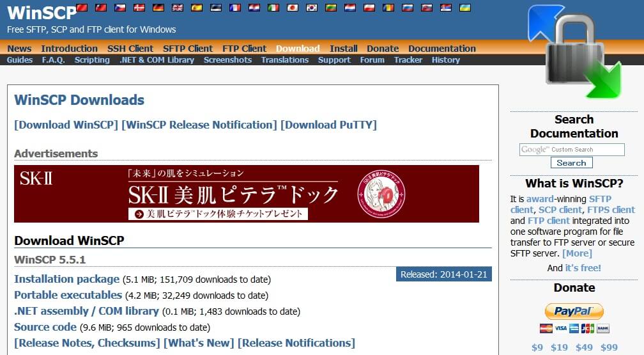Select the Taiwan flag with blue canton
This screenshot has height=355, width=644.
[x=101, y=8]
